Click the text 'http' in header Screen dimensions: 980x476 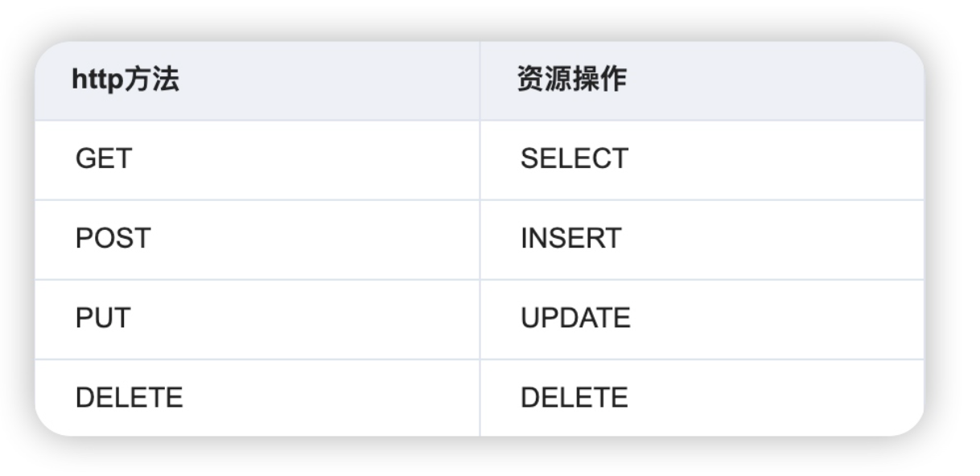tap(98, 80)
